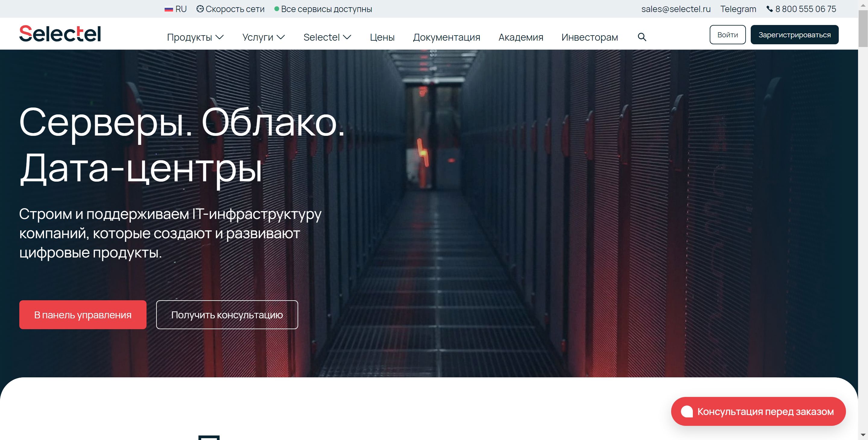Click the Войти button
Image resolution: width=868 pixels, height=440 pixels.
(728, 35)
